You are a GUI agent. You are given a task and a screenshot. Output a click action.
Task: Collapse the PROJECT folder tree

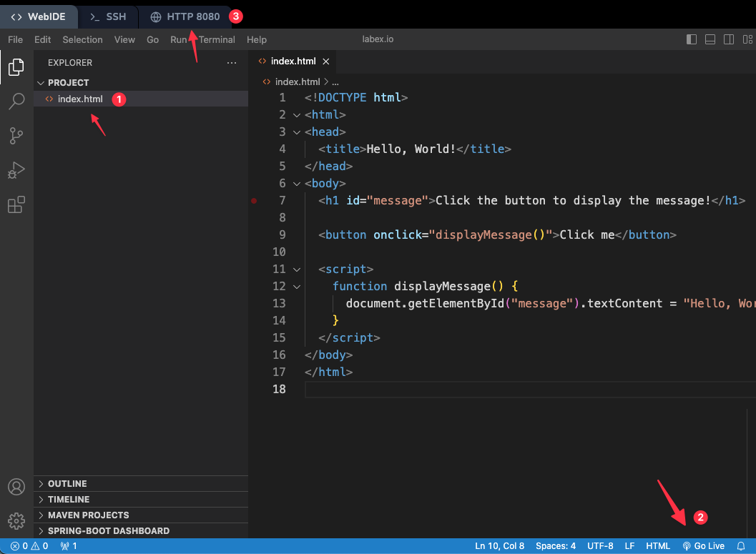click(41, 82)
